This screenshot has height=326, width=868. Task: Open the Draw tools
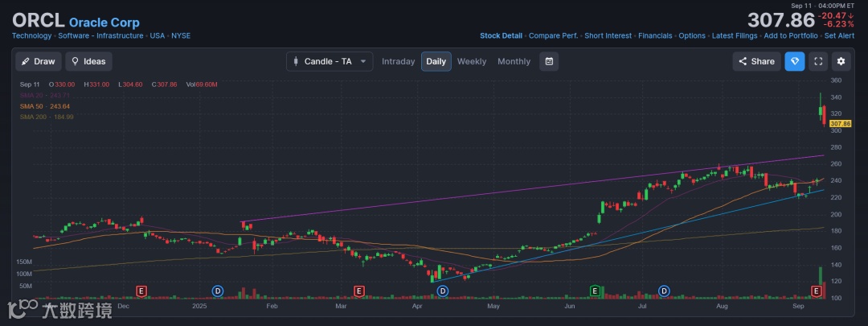(39, 61)
